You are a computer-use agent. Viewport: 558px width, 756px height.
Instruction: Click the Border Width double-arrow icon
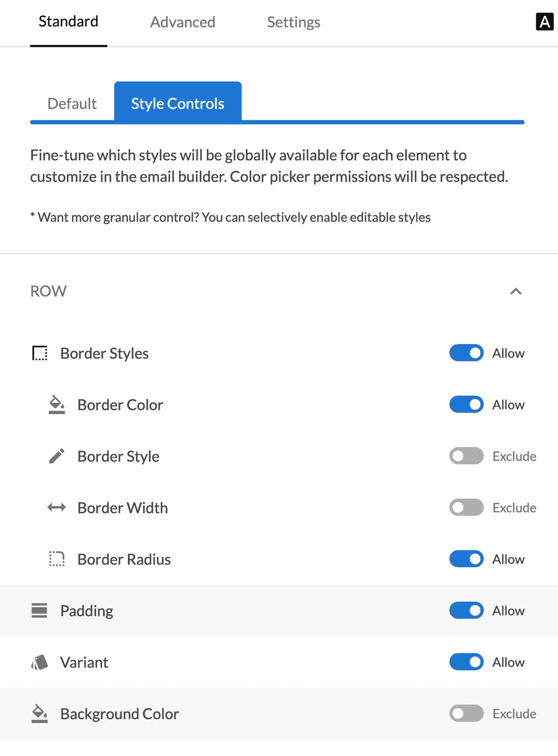tap(57, 507)
